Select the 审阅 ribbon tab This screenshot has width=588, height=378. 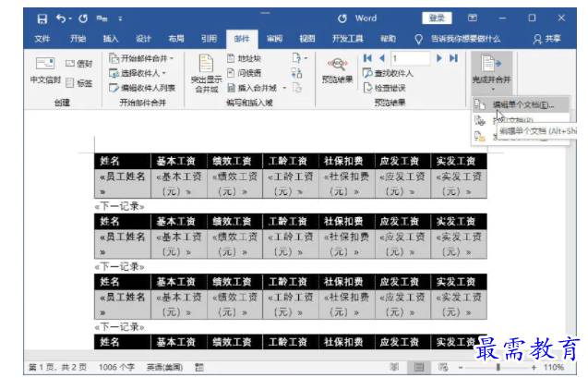point(274,39)
